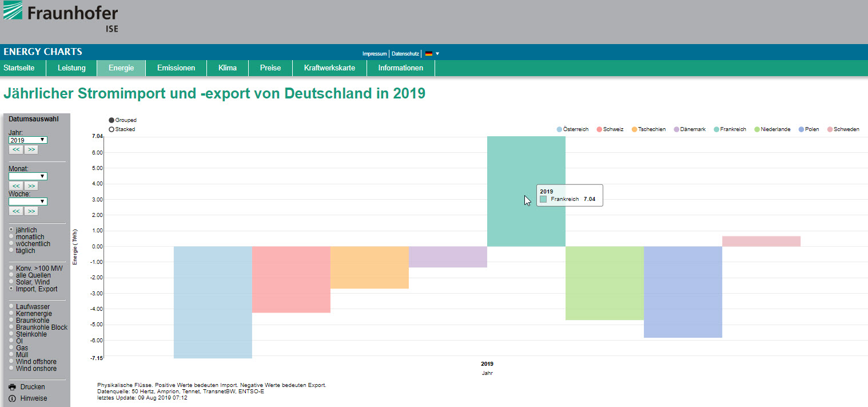Go to previous year with << button
Viewport: 868px width, 407px height.
pyautogui.click(x=16, y=150)
